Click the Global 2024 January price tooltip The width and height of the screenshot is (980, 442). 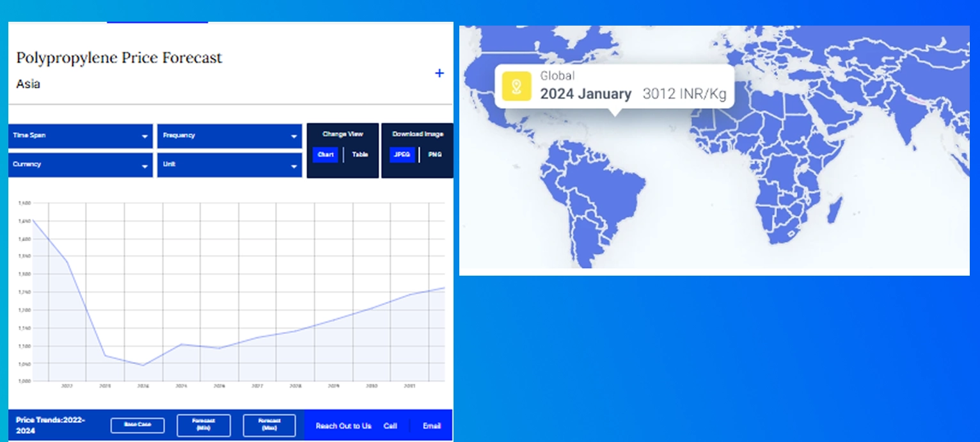click(614, 86)
